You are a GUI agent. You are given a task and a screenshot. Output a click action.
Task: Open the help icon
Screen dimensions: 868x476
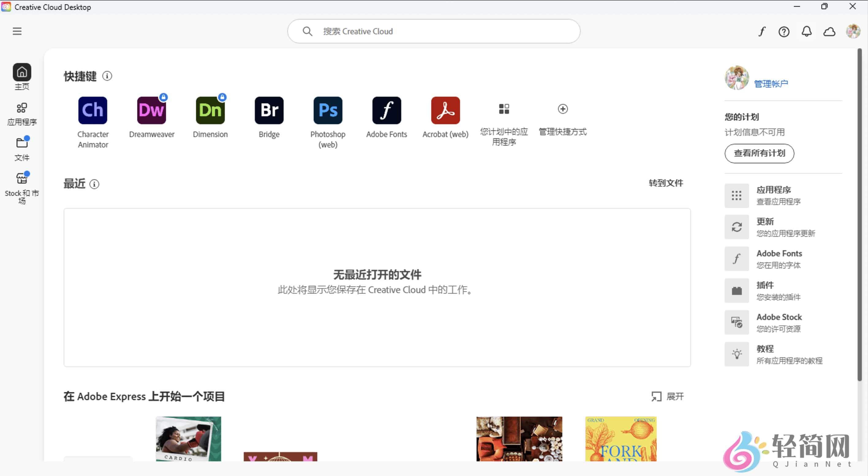click(784, 31)
